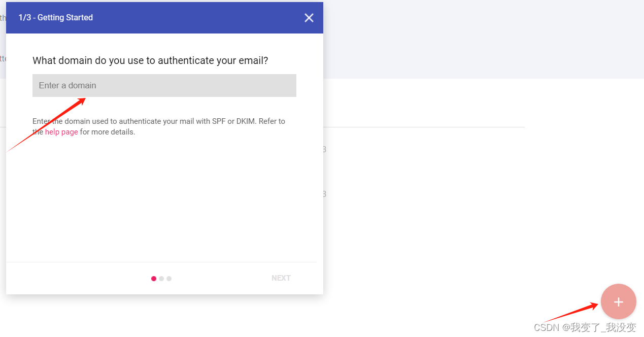Dismiss the wizard via the close icon

point(309,17)
